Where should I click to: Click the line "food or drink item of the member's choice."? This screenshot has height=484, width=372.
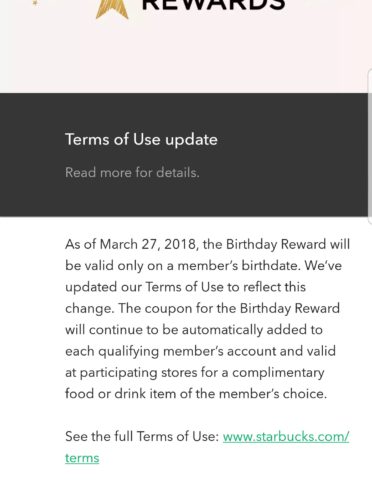[x=196, y=394]
